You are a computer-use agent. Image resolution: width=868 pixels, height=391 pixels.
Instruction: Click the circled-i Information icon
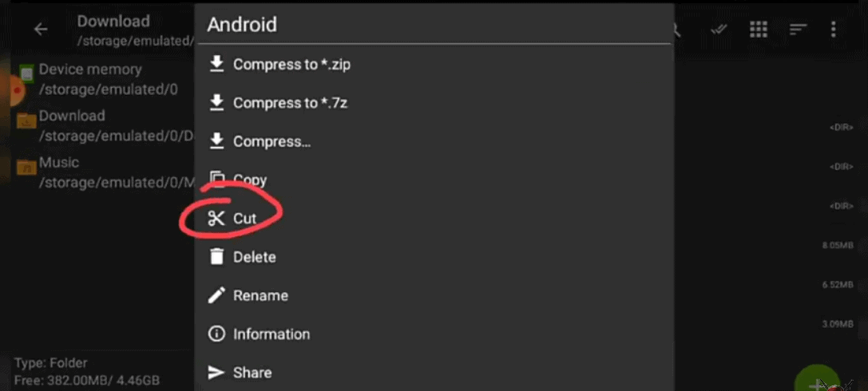(216, 334)
